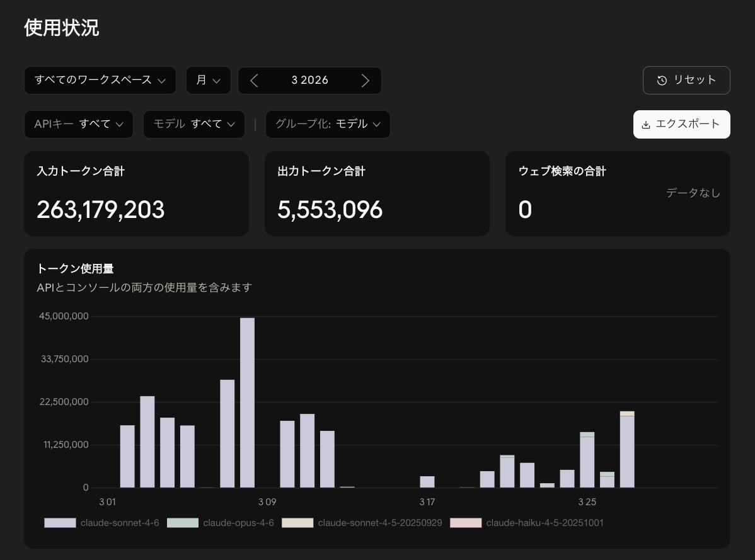Viewport: 755px width, 560px height.
Task: Click the 3 09 x-axis date label
Action: pyautogui.click(x=267, y=502)
